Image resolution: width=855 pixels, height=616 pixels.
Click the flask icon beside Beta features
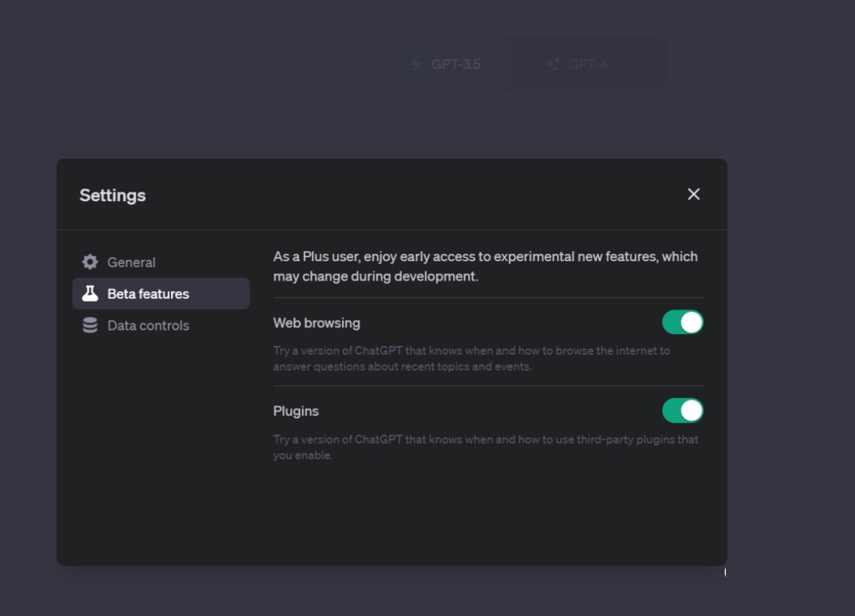[90, 294]
